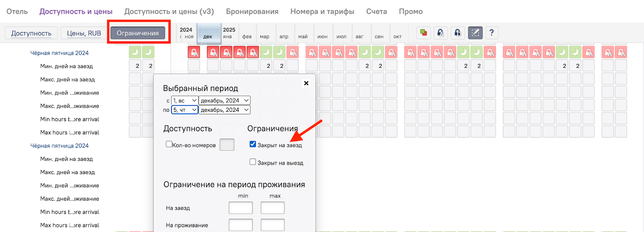The image size is (644, 232).
Task: Select the purple Доступность и цены tab
Action: (x=76, y=11)
